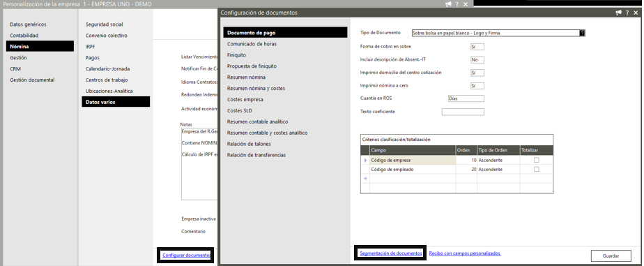
Task: Select Documento de pago section
Action: (285, 33)
